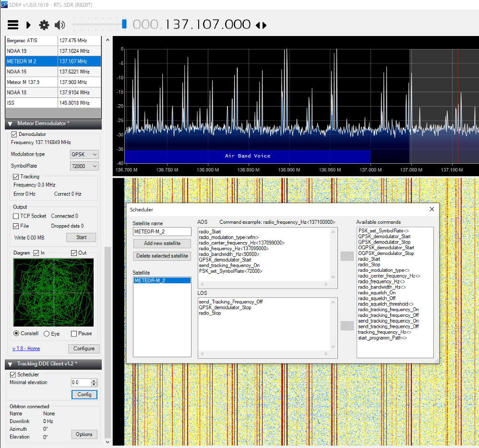Toggle the Demodulator checkbox
479x448 pixels.
pyautogui.click(x=14, y=134)
